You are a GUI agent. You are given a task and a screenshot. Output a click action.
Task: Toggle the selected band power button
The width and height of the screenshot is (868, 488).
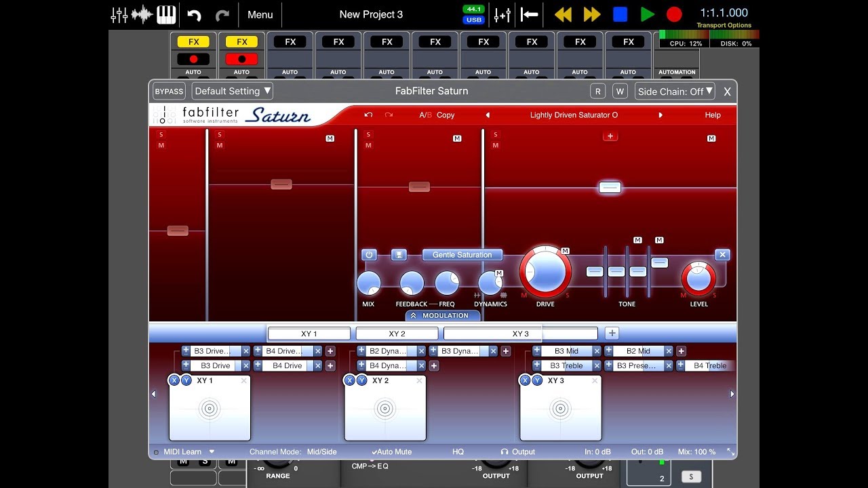[x=369, y=255]
